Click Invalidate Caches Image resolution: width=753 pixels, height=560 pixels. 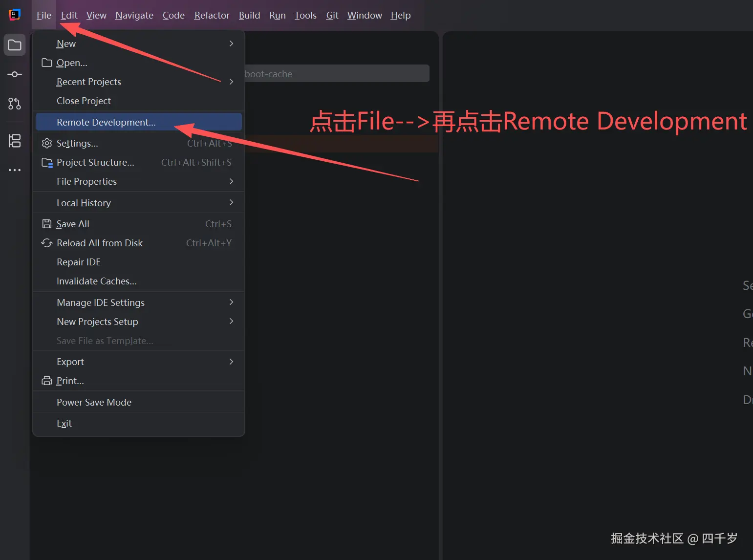click(96, 281)
